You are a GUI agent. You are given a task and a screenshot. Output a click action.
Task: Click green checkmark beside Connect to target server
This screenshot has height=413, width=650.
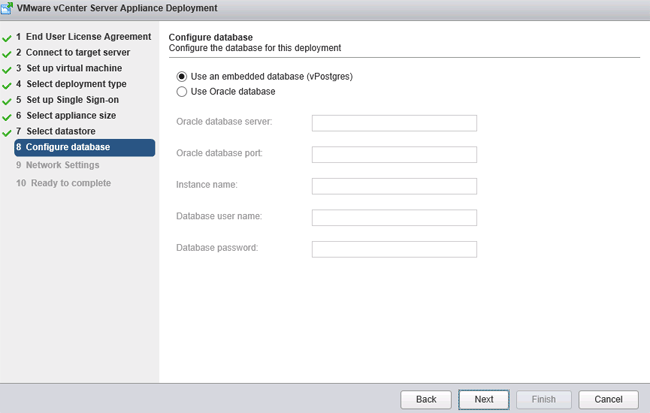(x=7, y=54)
